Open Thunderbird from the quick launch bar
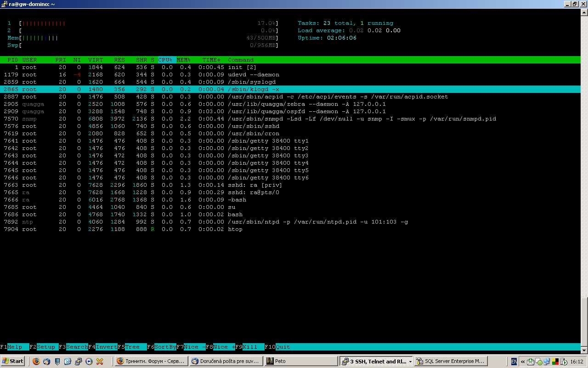The image size is (588, 368). point(47,362)
